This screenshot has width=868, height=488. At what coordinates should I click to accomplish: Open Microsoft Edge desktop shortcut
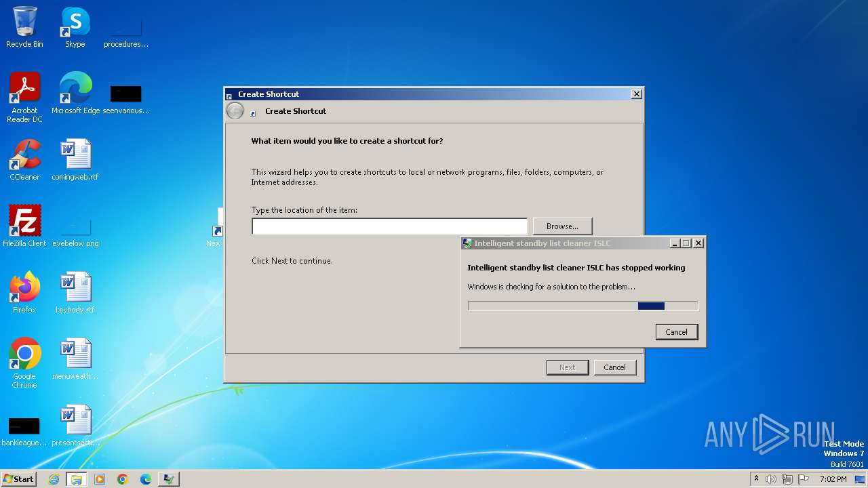click(75, 94)
